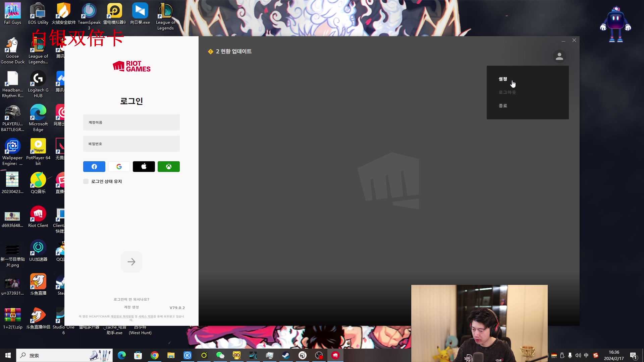Image resolution: width=644 pixels, height=362 pixels.
Task: Select the QQ音乐 desktop icon
Action: (x=38, y=183)
